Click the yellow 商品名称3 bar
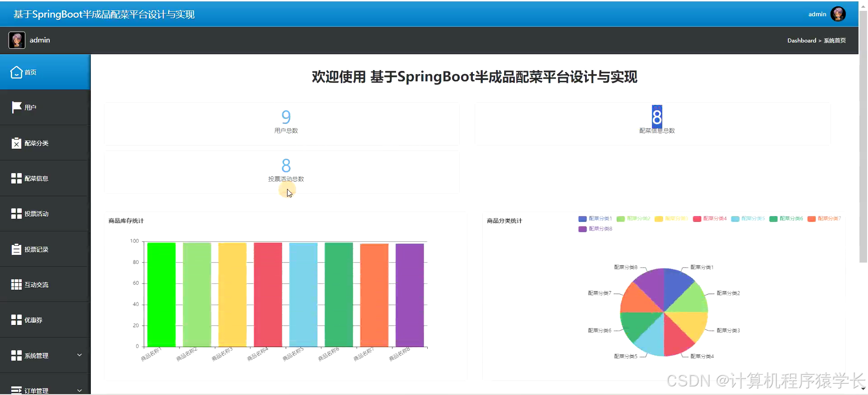 click(232, 295)
